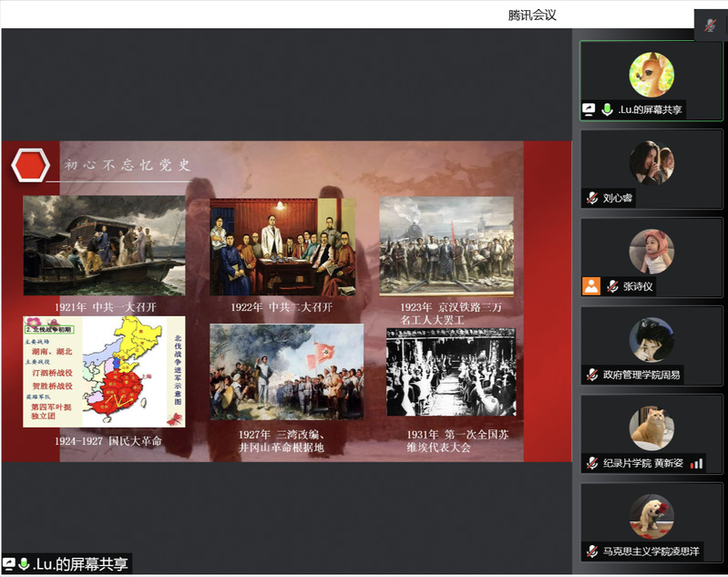
Task: Click the 腾讯会议 window title
Action: point(531,15)
